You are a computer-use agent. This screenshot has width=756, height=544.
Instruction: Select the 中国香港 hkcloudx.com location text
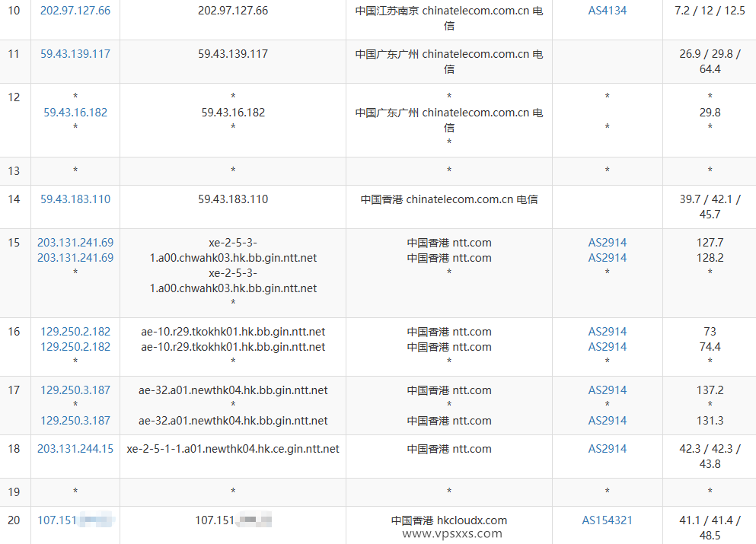click(449, 520)
